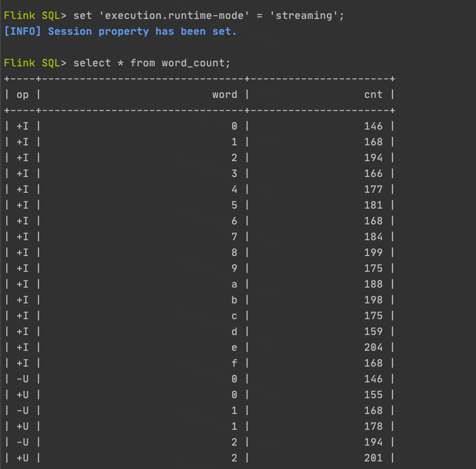The image size is (476, 469).
Task: Select cnt value 194 in the -U row
Action: 373,442
